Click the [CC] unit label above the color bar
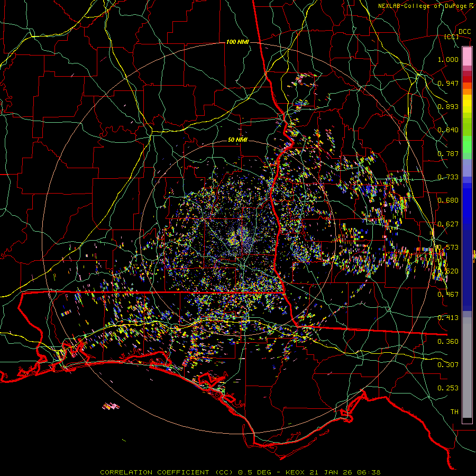Image resolution: width=476 pixels, height=476 pixels. point(452,37)
